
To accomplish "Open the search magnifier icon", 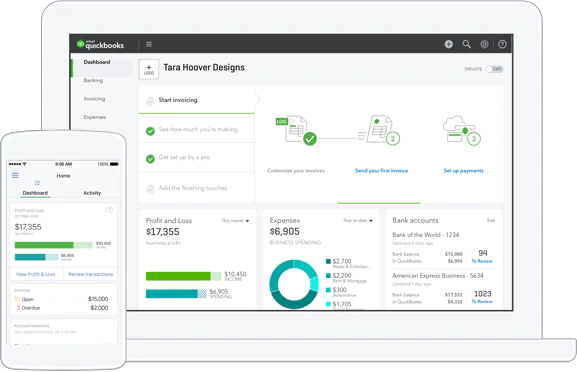I will pos(467,45).
